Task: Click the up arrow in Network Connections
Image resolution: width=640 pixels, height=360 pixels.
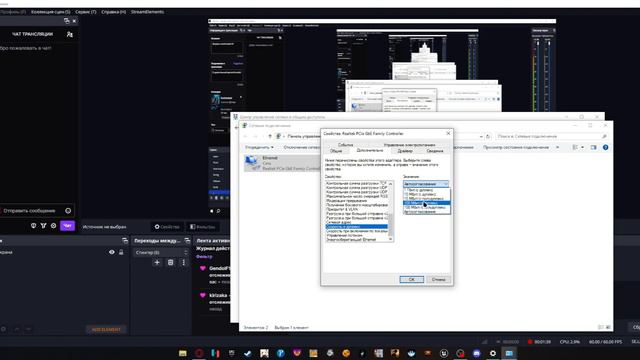Action: pos(270,136)
